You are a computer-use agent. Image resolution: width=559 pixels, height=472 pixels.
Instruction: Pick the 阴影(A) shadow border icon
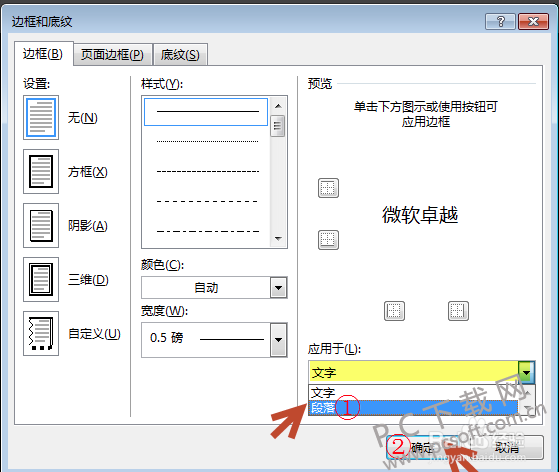point(41,226)
